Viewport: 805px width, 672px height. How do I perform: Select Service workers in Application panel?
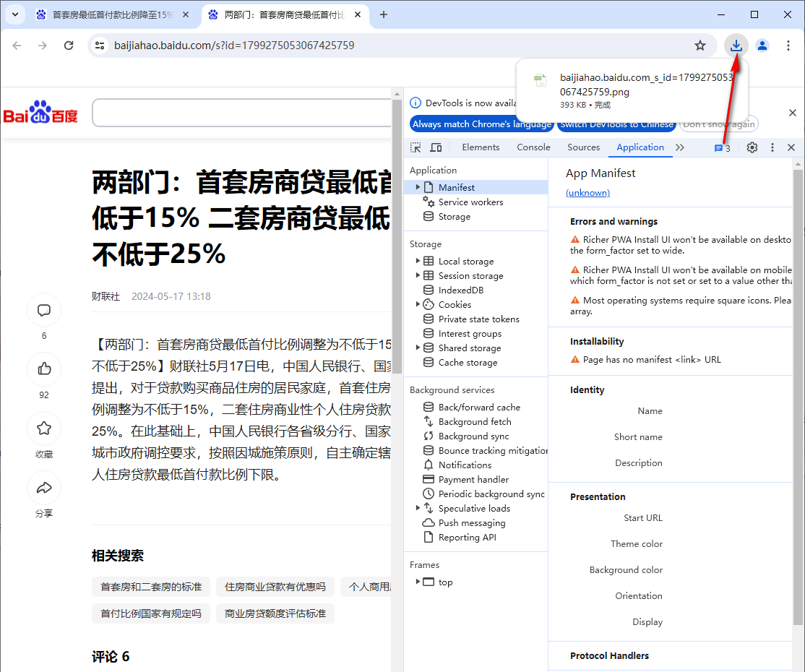click(470, 202)
